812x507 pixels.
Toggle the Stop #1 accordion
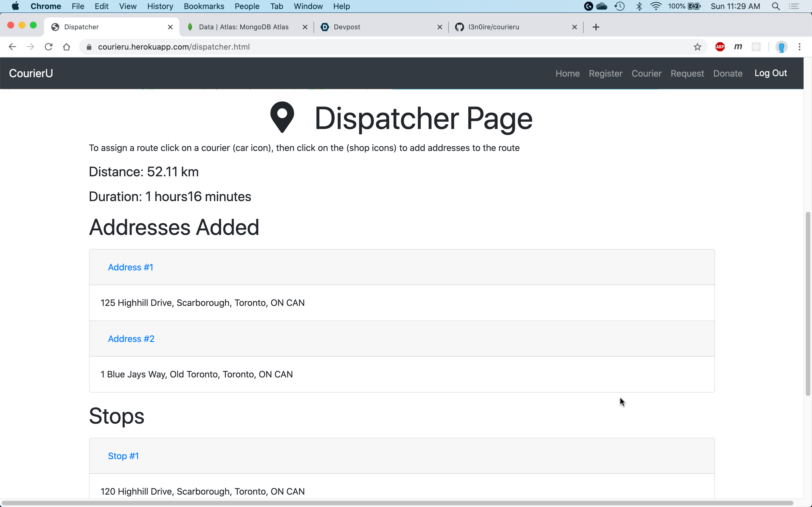[123, 456]
